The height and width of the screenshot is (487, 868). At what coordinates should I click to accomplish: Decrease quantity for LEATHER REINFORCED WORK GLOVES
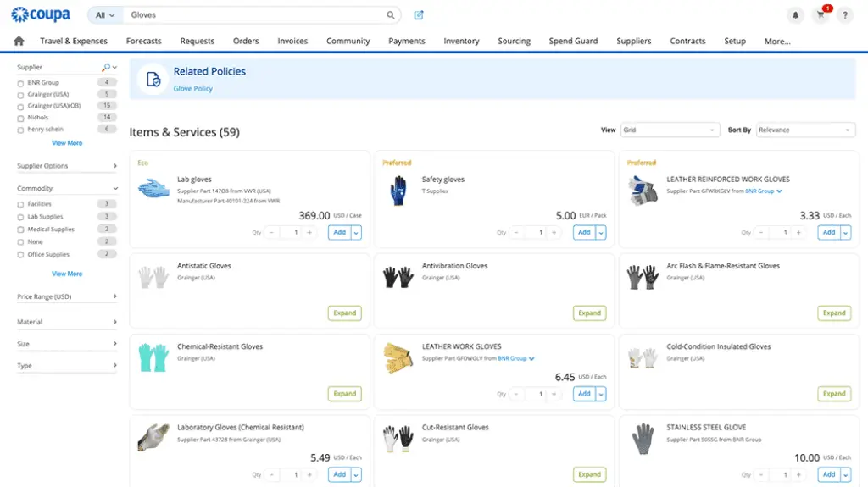(x=760, y=232)
